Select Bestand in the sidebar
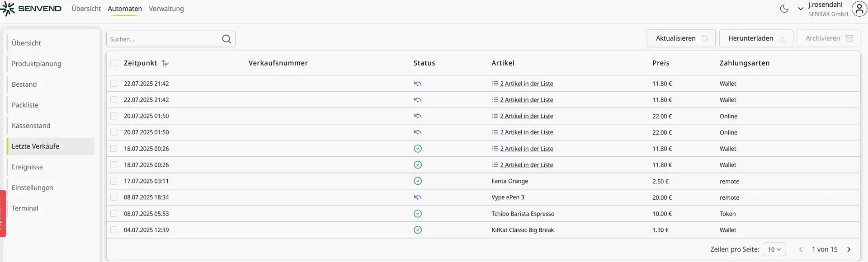Image resolution: width=868 pixels, height=262 pixels. tap(51, 84)
